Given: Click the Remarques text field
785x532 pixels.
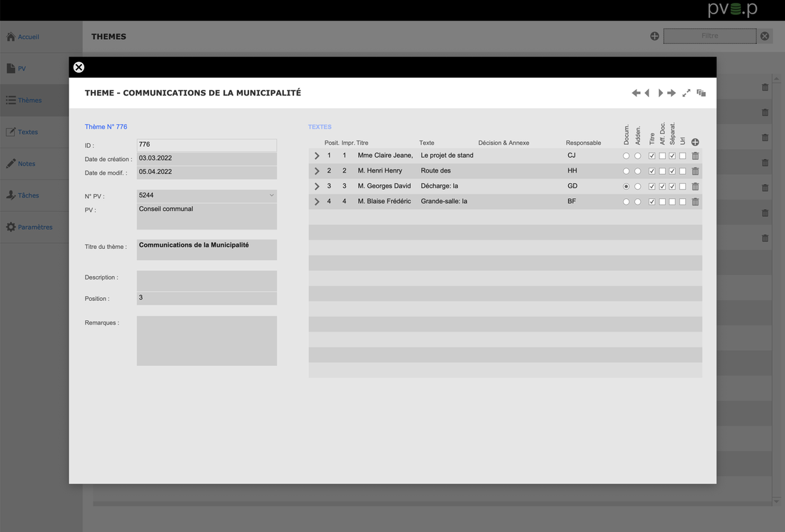Looking at the screenshot, I should click(206, 341).
